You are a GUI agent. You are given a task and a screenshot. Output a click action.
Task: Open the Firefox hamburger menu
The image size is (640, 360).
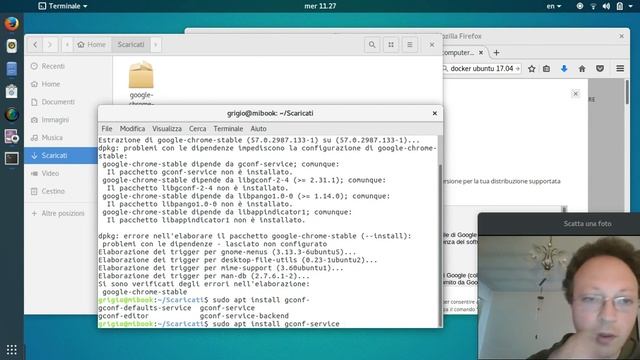620,69
